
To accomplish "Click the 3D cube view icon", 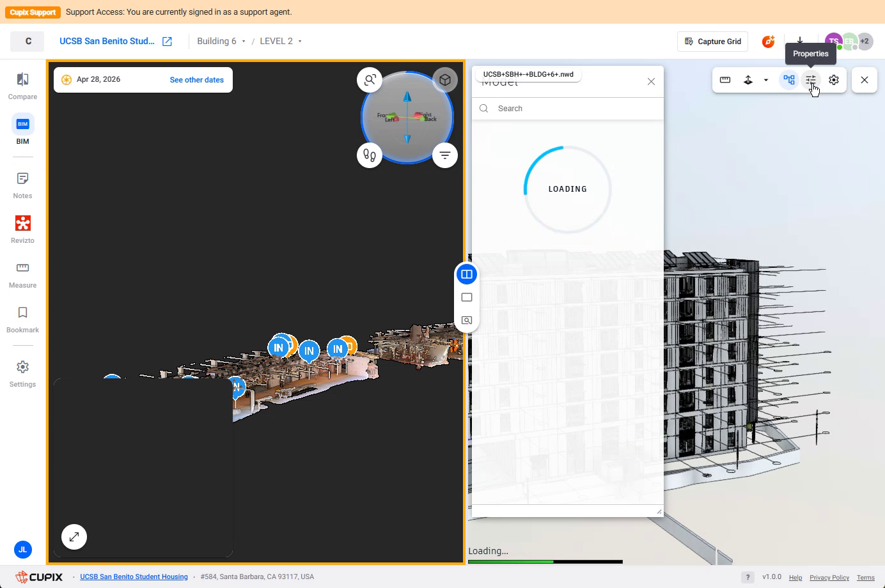I will (x=445, y=80).
